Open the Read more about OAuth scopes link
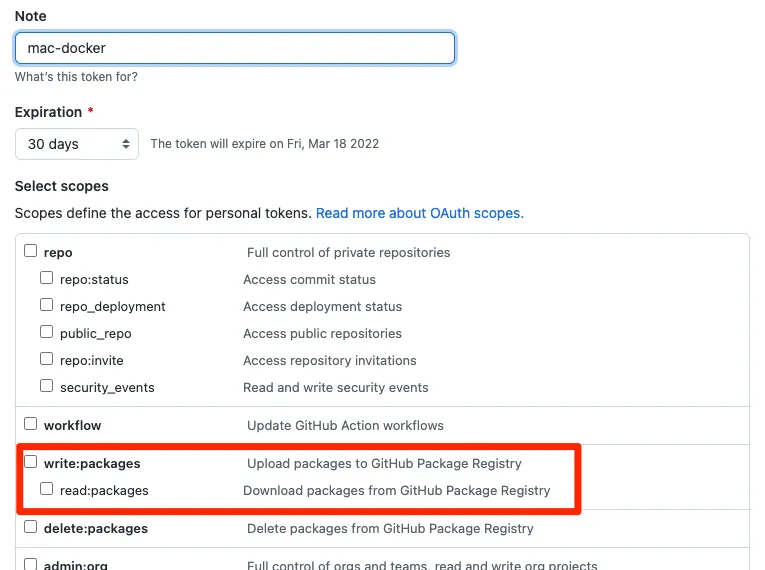 pos(420,213)
